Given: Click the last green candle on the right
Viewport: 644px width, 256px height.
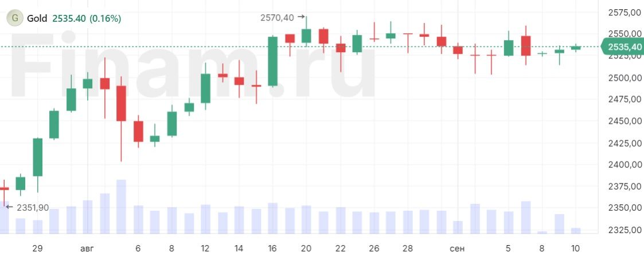Looking at the screenshot, I should tap(576, 48).
